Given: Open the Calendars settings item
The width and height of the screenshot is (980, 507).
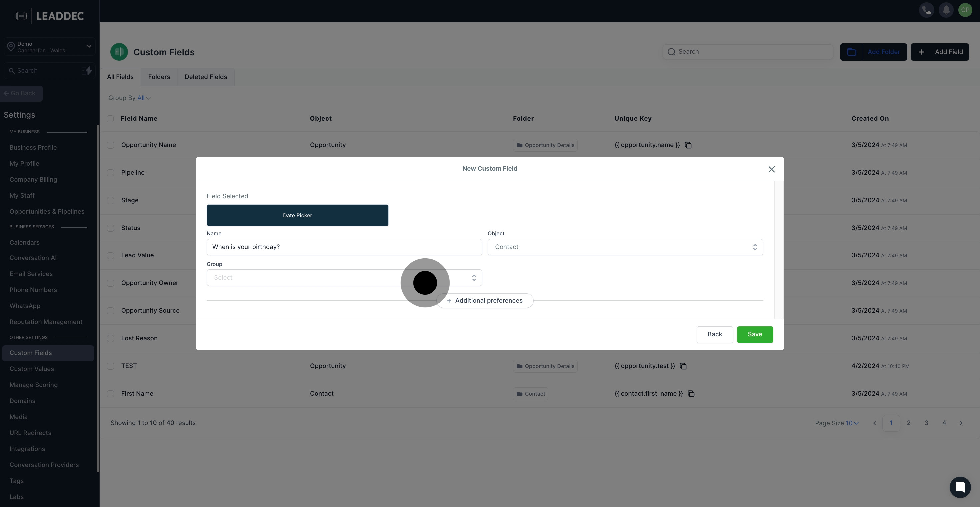Looking at the screenshot, I should [24, 243].
